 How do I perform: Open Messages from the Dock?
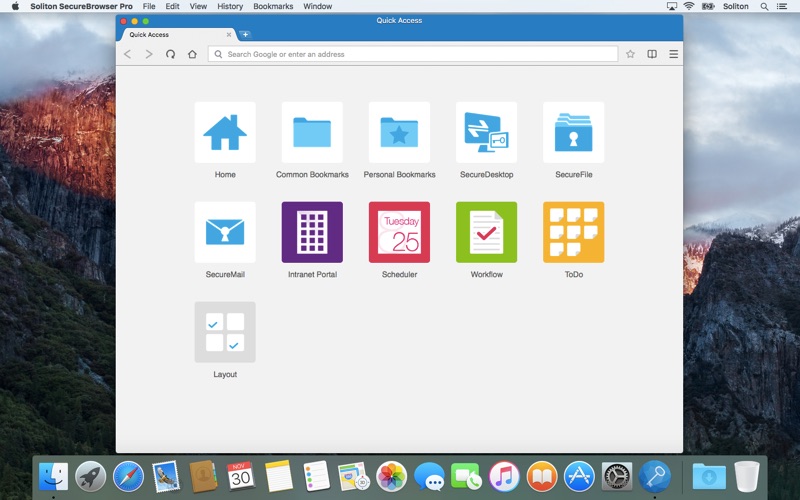429,477
